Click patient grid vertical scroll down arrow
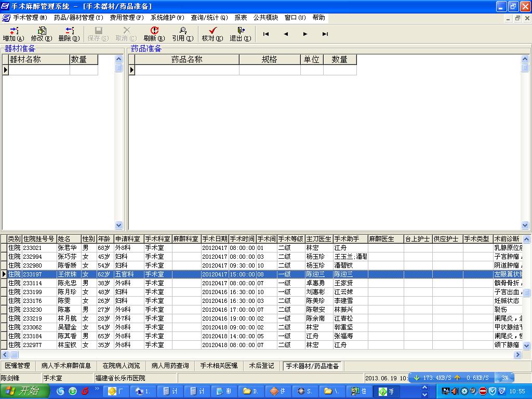 click(x=527, y=345)
